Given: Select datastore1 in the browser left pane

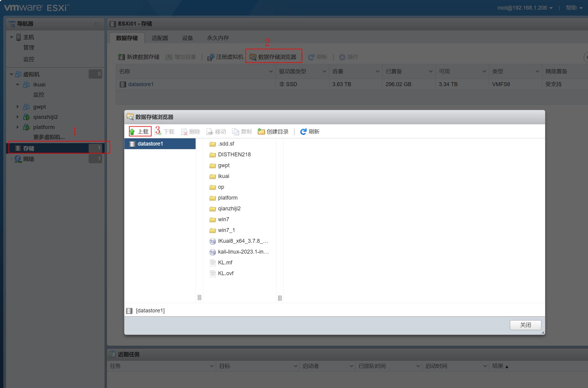Looking at the screenshot, I should pyautogui.click(x=160, y=144).
